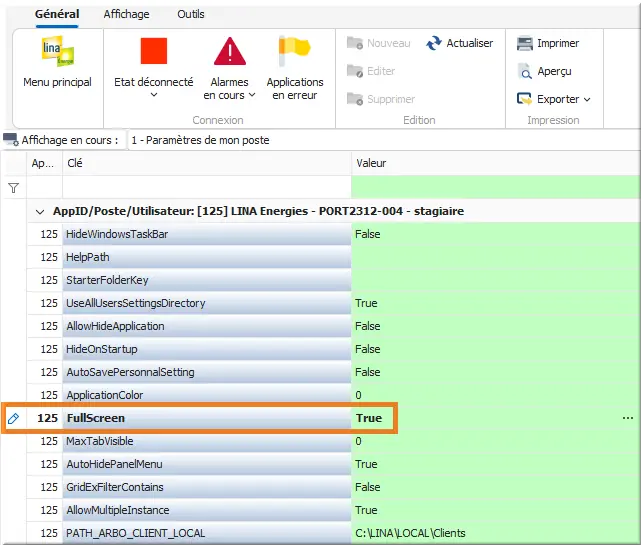The height and width of the screenshot is (545, 641).
Task: Click the Applications en erreur label
Action: point(295,88)
